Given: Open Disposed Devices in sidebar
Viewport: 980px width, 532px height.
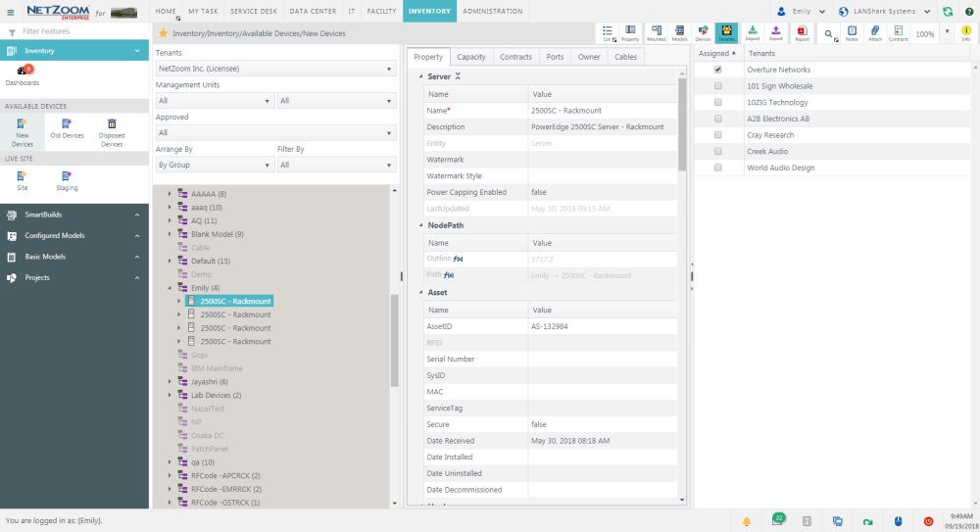Looking at the screenshot, I should 112,132.
